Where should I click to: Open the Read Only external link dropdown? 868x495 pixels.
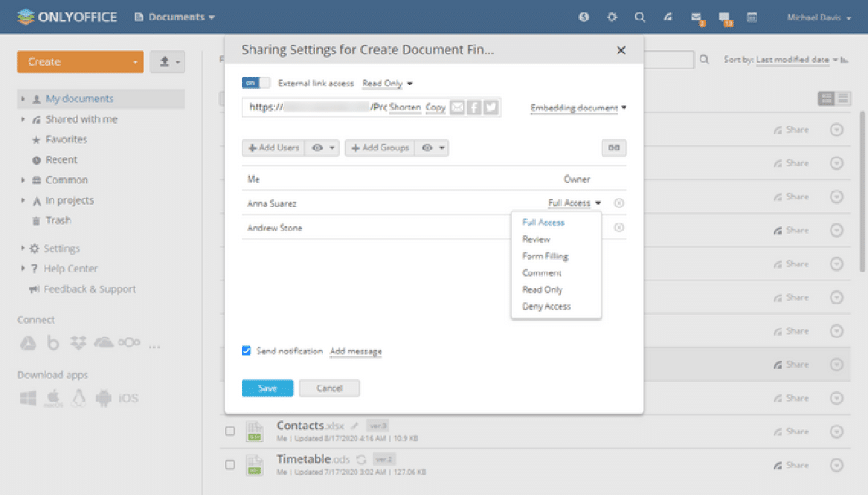pos(387,84)
